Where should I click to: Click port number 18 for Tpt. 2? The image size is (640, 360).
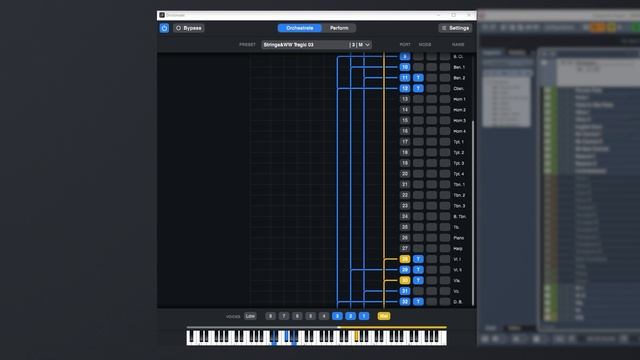tap(404, 152)
